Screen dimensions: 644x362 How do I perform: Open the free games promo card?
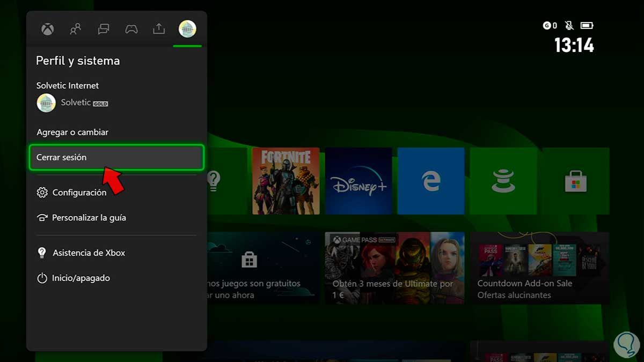point(264,268)
